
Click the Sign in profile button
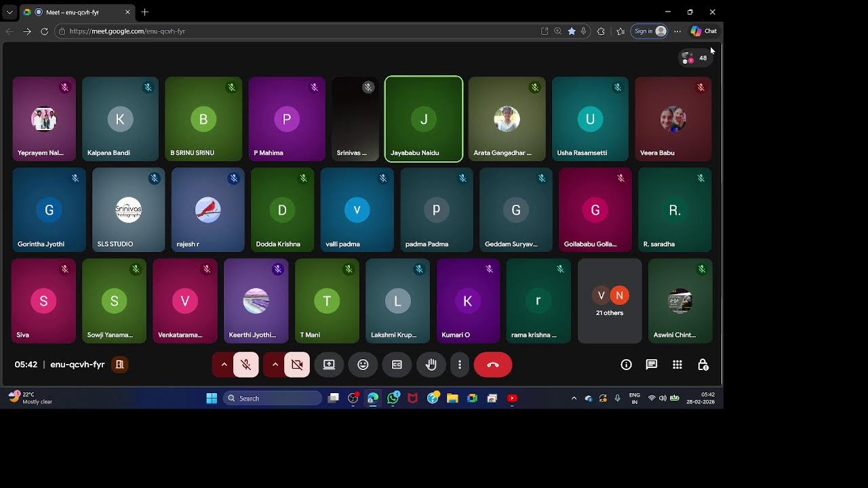coord(650,31)
